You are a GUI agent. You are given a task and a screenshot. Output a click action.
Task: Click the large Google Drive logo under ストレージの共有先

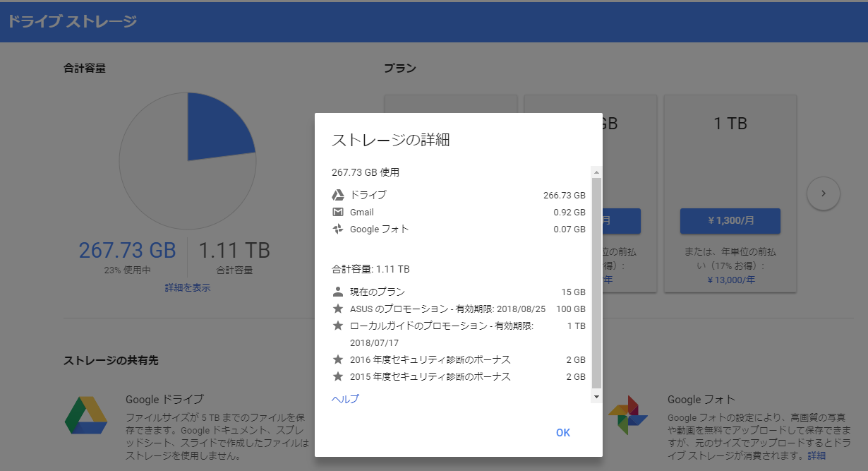(x=86, y=415)
